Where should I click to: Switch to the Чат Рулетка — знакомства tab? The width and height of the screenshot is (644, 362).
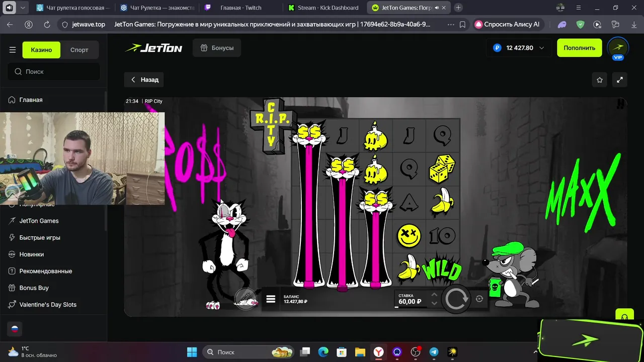pos(157,8)
